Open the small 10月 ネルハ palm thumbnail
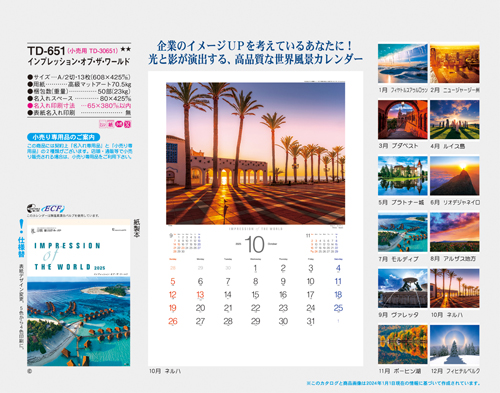 [455, 288]
